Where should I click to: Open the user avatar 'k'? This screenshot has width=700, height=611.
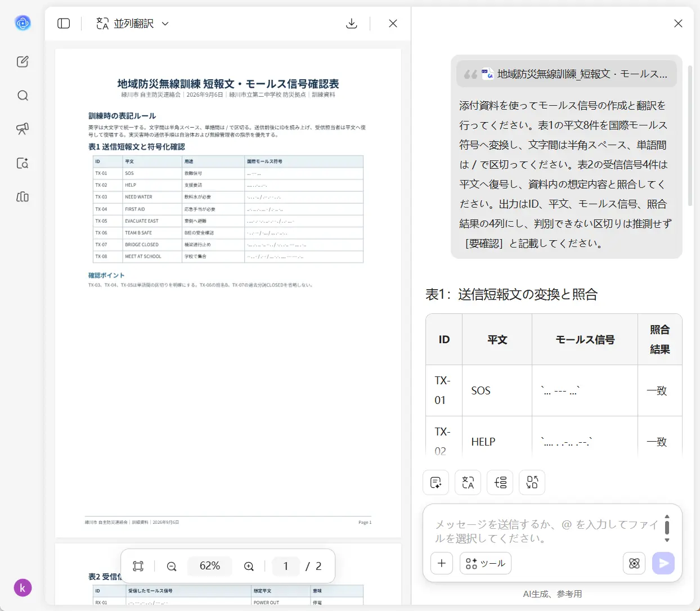click(x=23, y=588)
